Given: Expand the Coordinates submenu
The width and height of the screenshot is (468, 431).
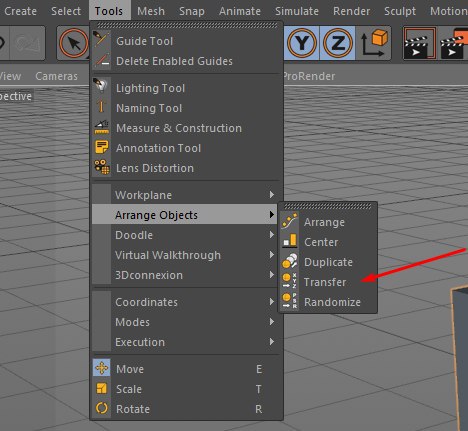Looking at the screenshot, I should (x=186, y=302).
